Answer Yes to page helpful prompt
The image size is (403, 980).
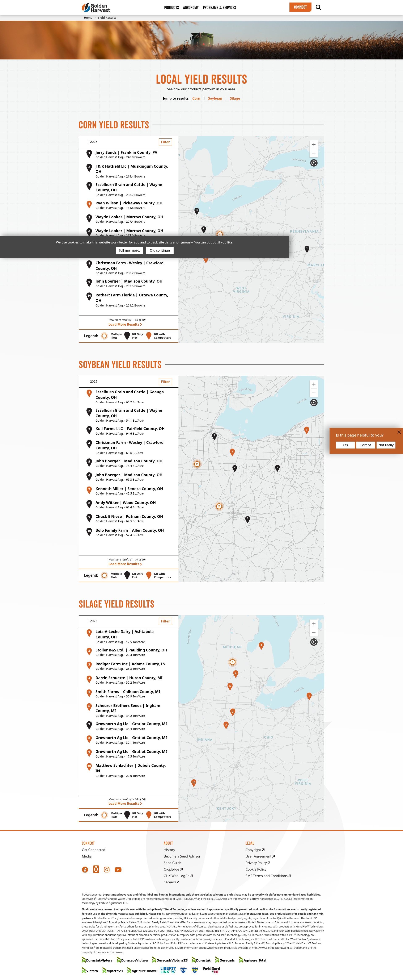pyautogui.click(x=345, y=445)
